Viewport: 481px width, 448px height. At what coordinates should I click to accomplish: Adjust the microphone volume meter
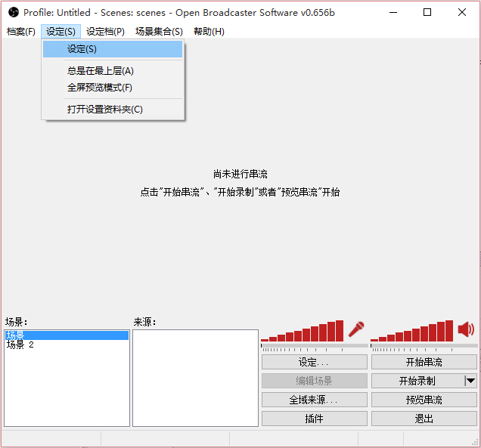point(303,331)
